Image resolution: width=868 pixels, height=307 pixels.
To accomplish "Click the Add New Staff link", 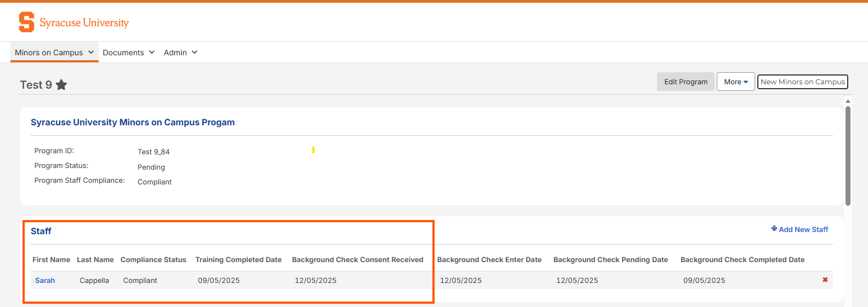I will tap(803, 230).
